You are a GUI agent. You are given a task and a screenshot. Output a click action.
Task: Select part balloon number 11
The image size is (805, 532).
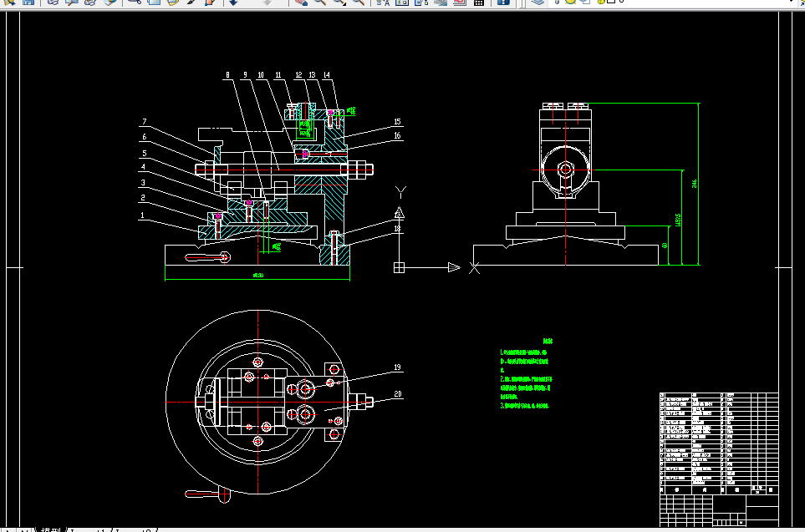coord(278,75)
